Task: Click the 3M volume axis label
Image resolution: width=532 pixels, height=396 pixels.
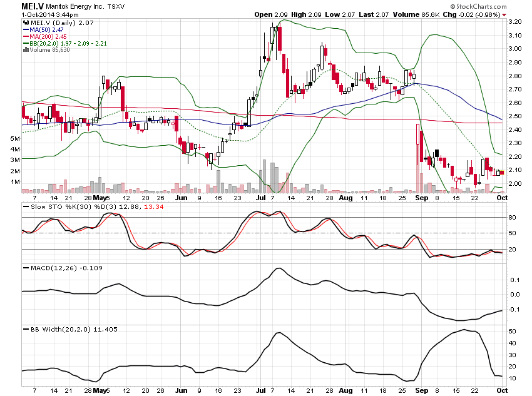Action: pyautogui.click(x=15, y=160)
